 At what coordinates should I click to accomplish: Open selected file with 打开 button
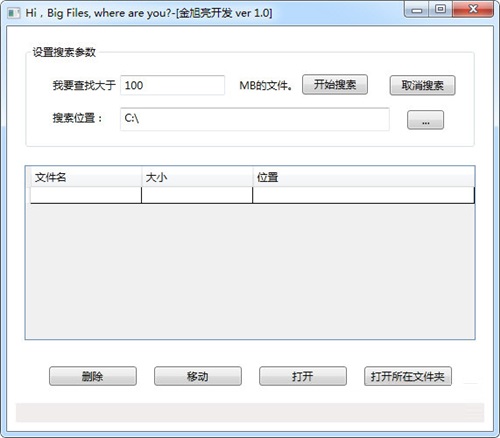point(303,376)
